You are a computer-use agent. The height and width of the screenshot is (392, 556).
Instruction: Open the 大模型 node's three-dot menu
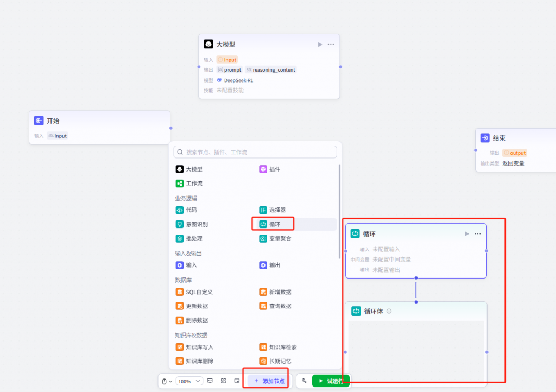[331, 45]
